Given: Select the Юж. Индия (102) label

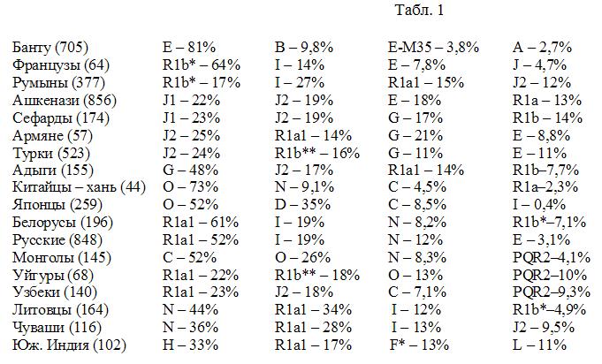Looking at the screenshot, I should pos(69,345).
